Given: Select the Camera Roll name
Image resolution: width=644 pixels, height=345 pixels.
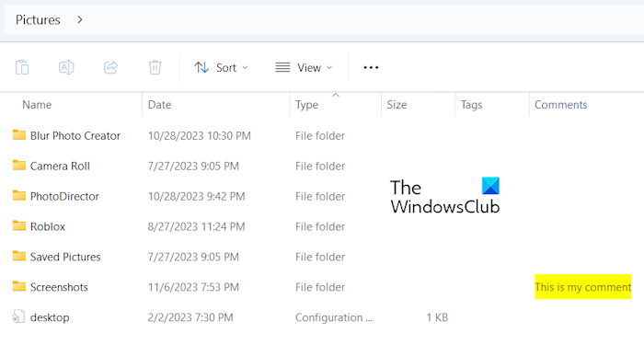Looking at the screenshot, I should pos(60,166).
